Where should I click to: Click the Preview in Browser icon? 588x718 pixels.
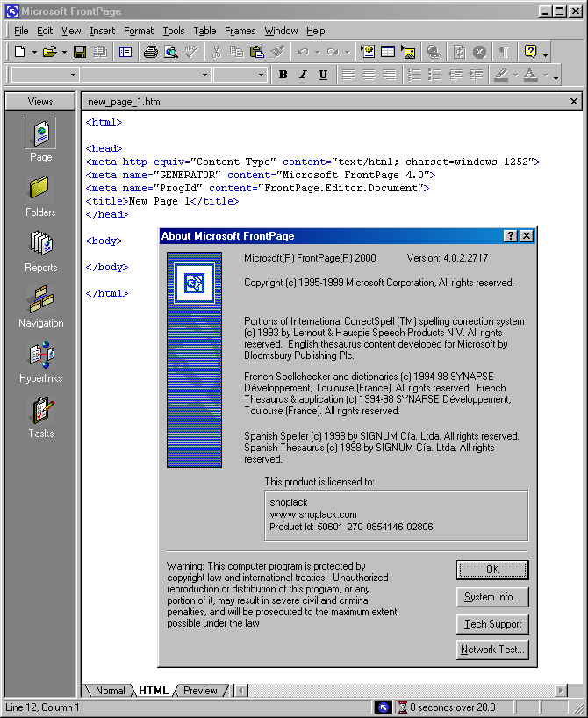coord(171,52)
